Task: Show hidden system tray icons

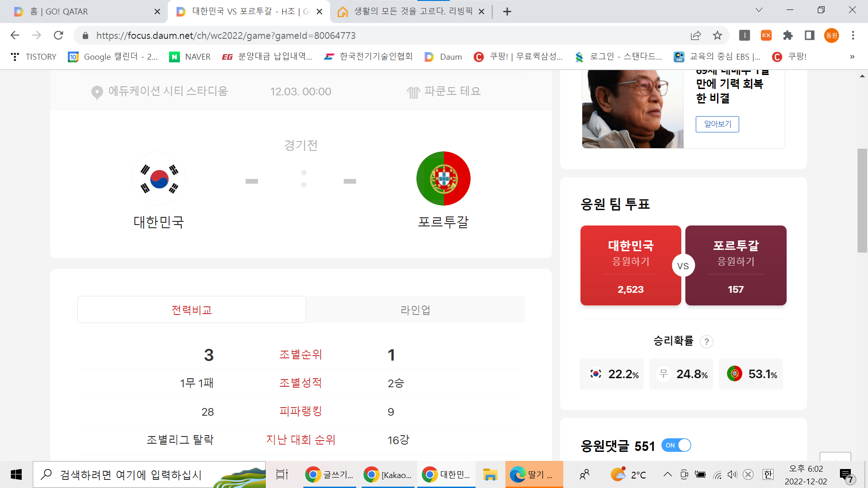Action: 667,474
